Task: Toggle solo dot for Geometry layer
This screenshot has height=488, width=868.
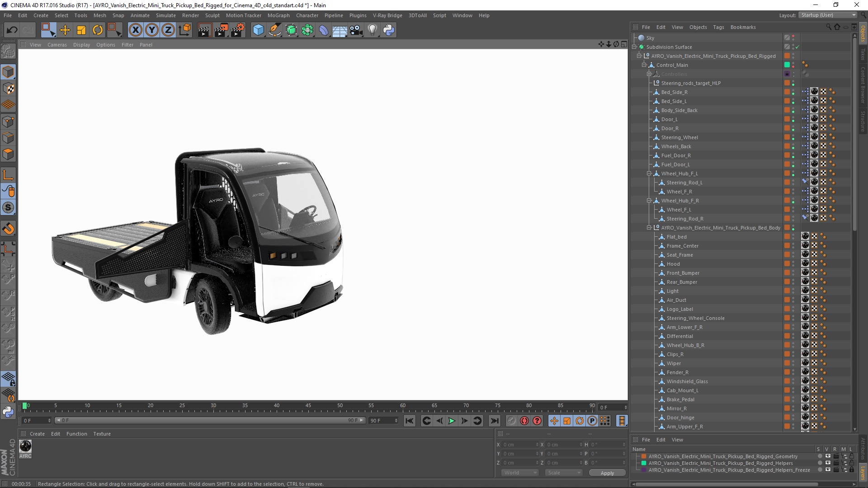Action: pos(820,456)
